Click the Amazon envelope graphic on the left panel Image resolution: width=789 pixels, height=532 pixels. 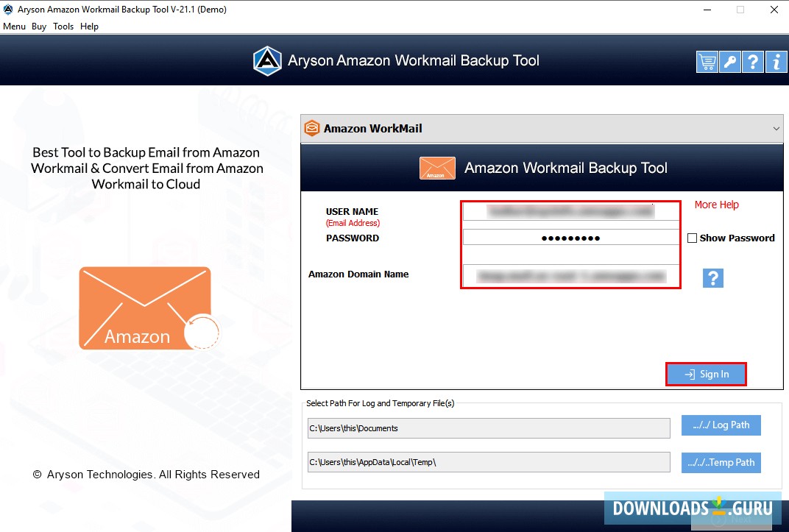[x=145, y=307]
